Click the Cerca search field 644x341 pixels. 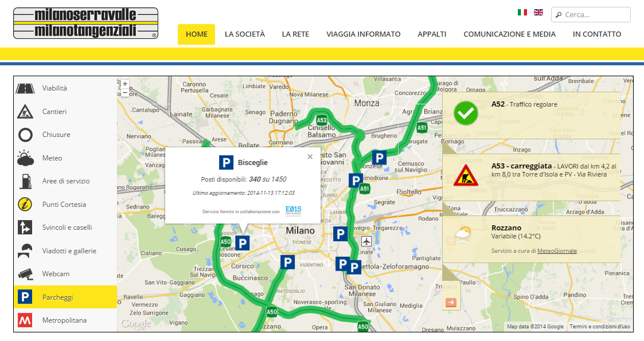point(591,15)
